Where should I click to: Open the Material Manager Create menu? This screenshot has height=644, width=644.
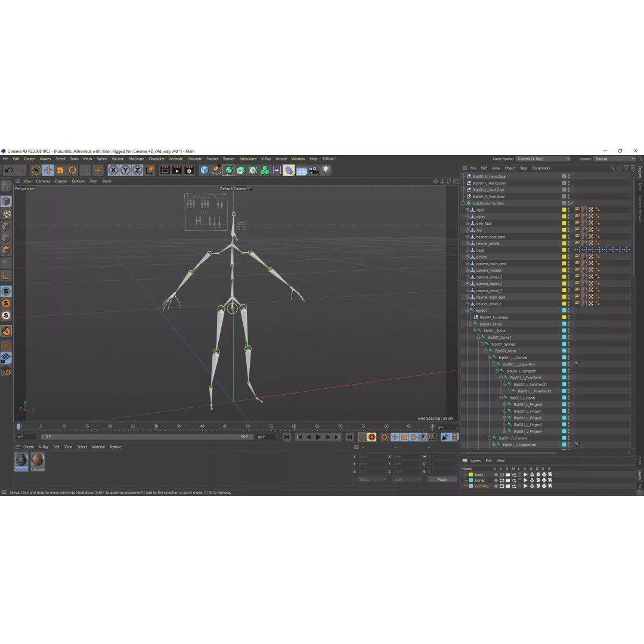tap(29, 447)
